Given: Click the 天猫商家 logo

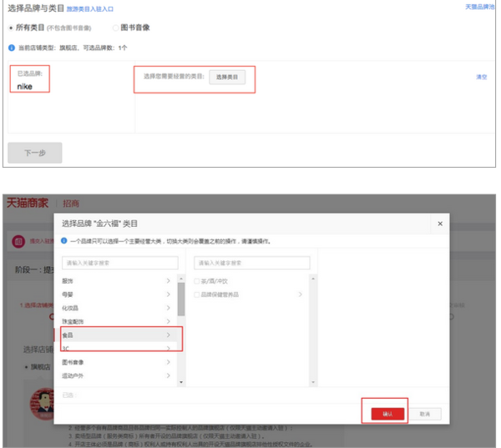Looking at the screenshot, I should tap(28, 203).
